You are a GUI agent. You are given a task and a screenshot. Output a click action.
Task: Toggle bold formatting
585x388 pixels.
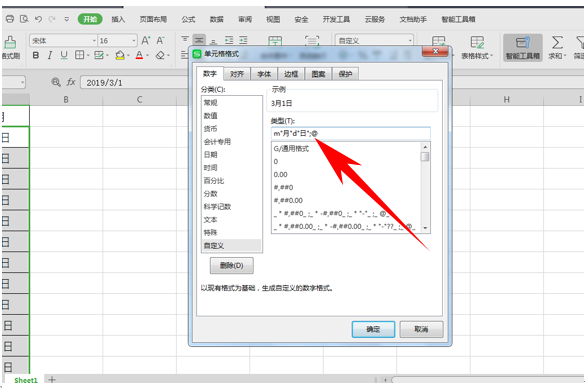tap(36, 56)
